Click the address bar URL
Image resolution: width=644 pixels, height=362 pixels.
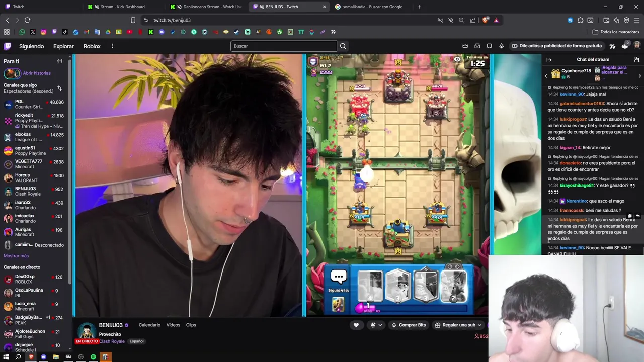[x=172, y=20]
